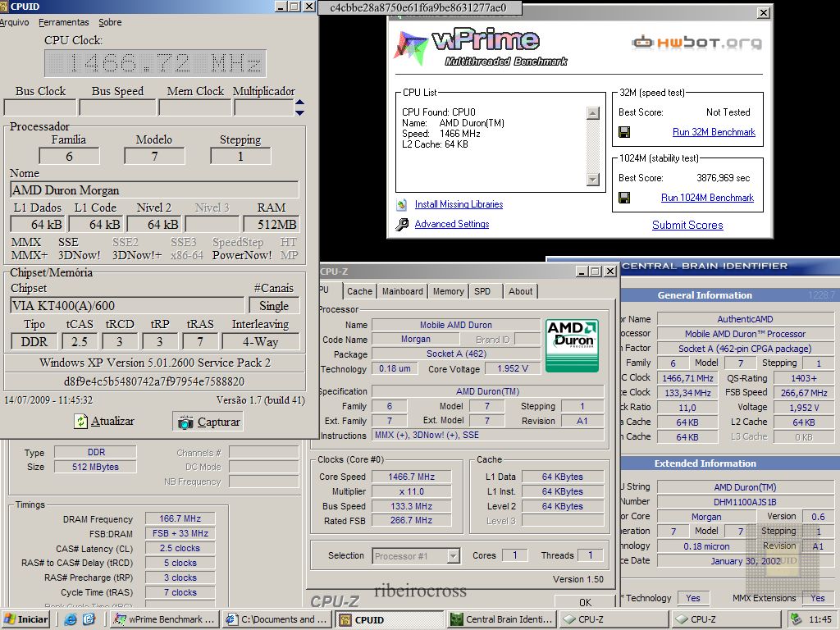Click the save icon under 32M speed test

pos(624,132)
